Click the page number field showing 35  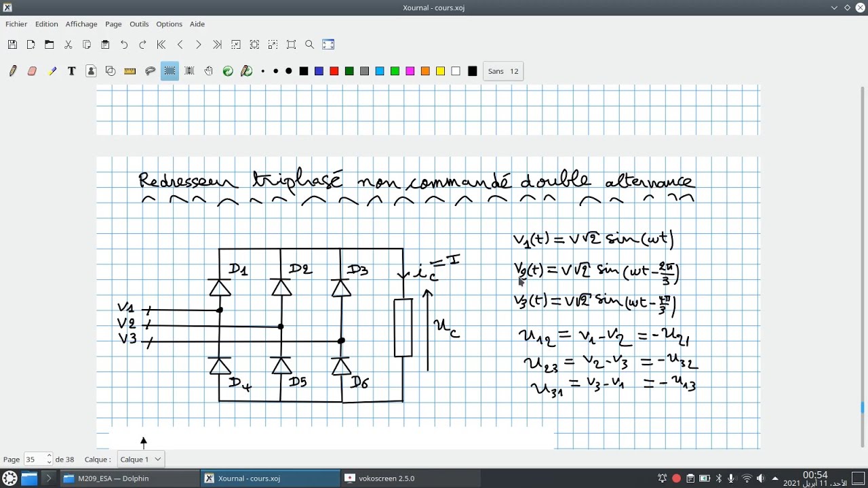tap(35, 460)
